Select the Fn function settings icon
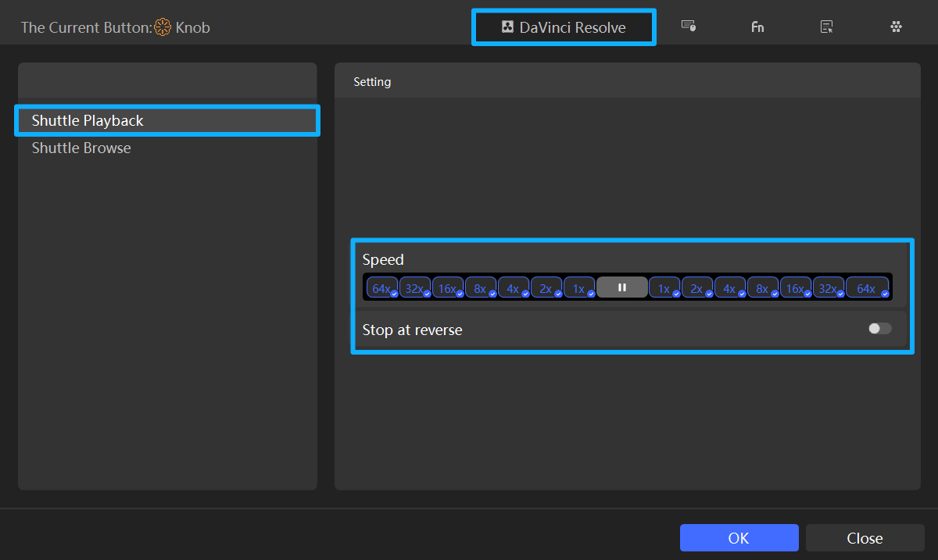The image size is (938, 560). [757, 26]
